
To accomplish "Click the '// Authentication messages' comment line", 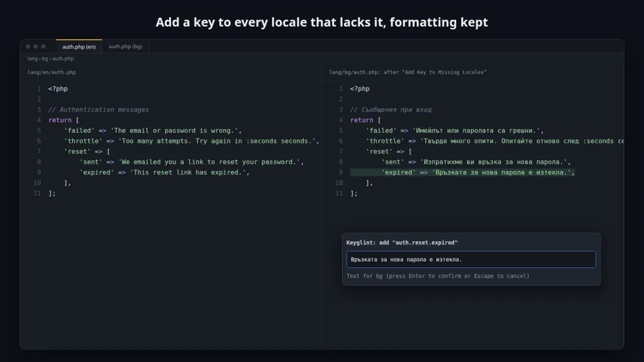I will (x=99, y=110).
